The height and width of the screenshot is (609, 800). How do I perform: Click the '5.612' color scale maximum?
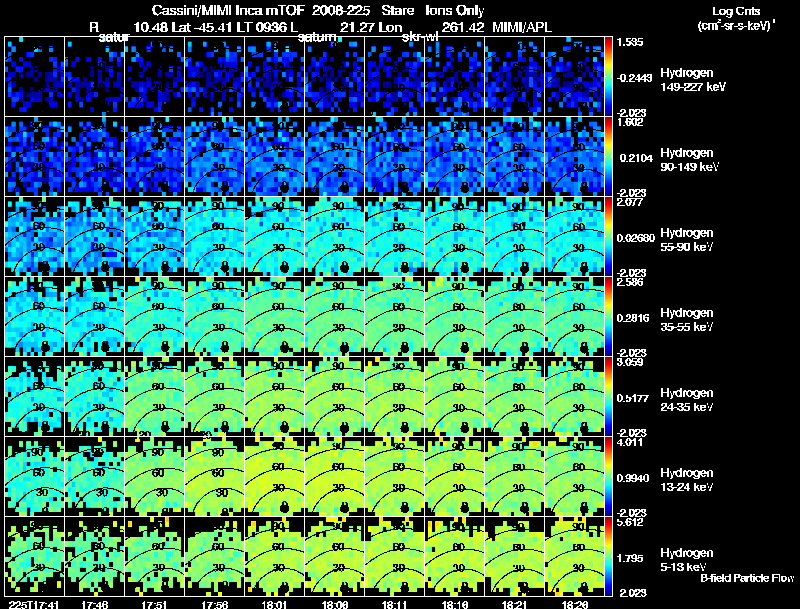pyautogui.click(x=630, y=522)
